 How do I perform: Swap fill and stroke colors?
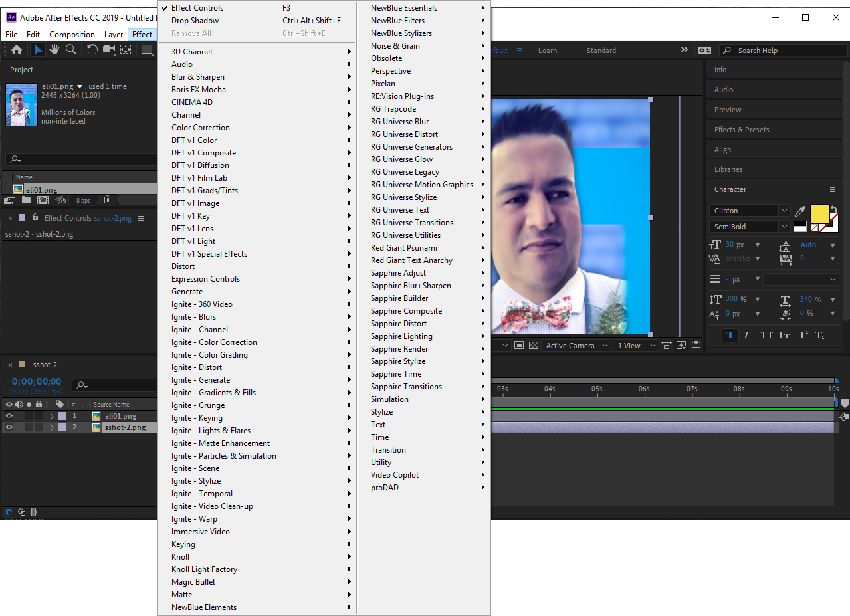834,209
